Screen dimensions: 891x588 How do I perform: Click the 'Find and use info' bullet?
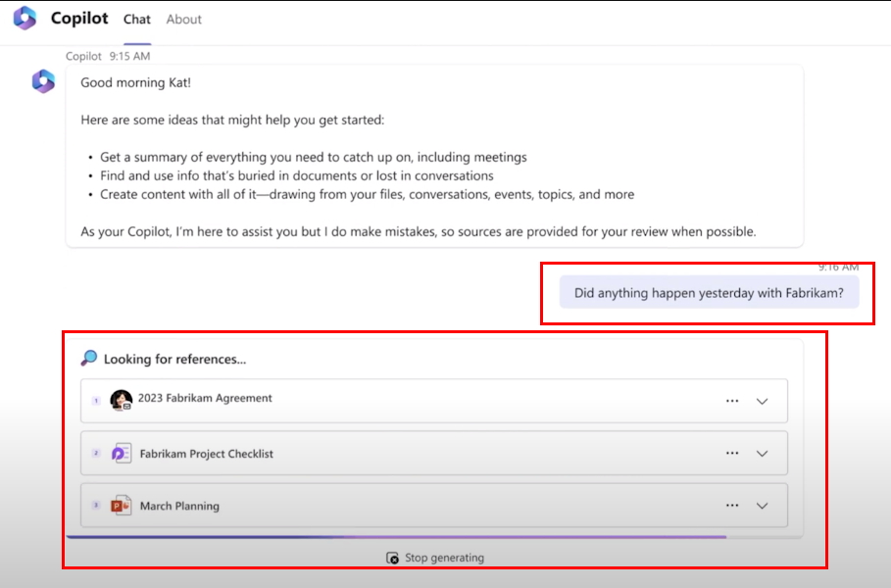(297, 175)
